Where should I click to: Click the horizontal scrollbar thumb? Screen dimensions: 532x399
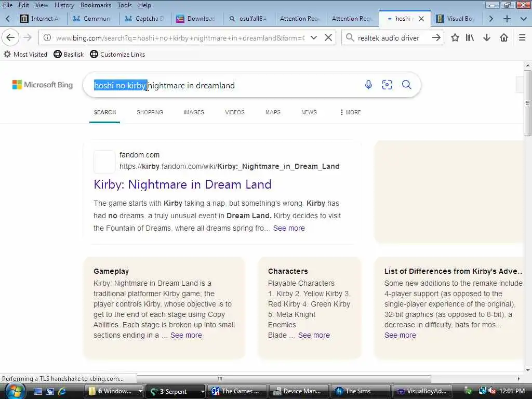click(284, 379)
